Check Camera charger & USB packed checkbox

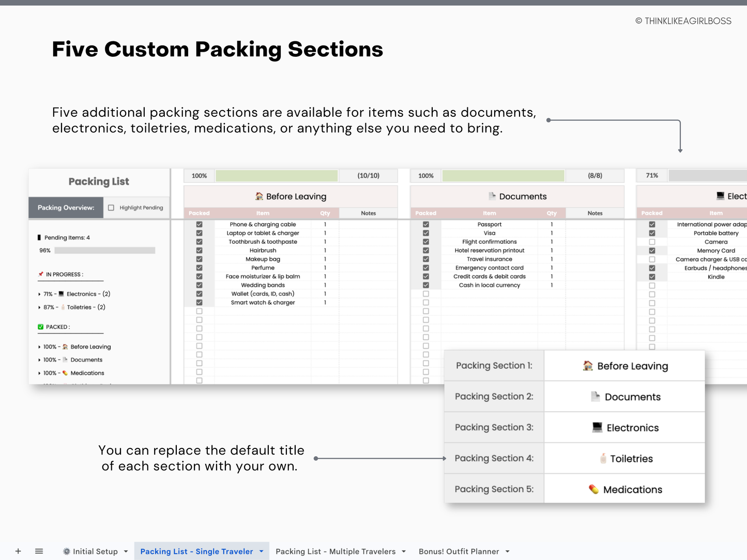tap(652, 259)
